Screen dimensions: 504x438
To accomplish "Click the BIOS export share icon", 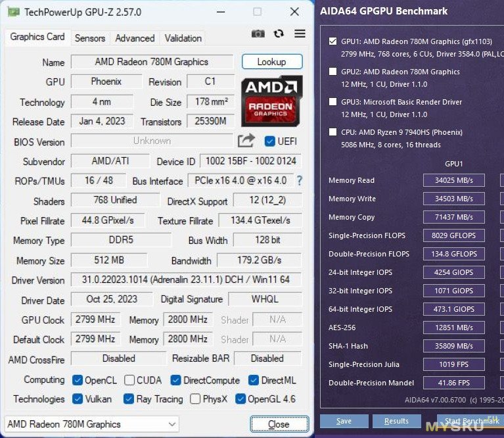I will tap(246, 141).
